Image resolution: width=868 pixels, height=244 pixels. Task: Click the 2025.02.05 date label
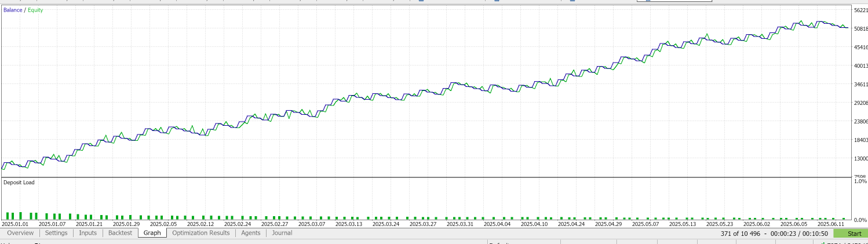(163, 224)
